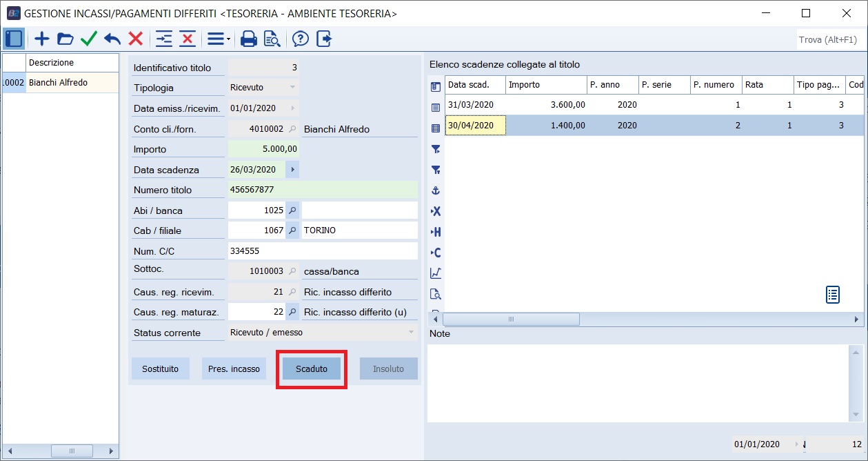
Task: Open date picker arrow for Data scadenza
Action: pyautogui.click(x=292, y=170)
